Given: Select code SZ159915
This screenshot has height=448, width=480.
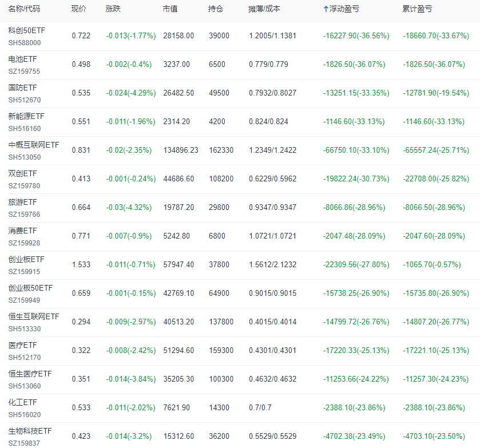Looking at the screenshot, I should pos(24,272).
